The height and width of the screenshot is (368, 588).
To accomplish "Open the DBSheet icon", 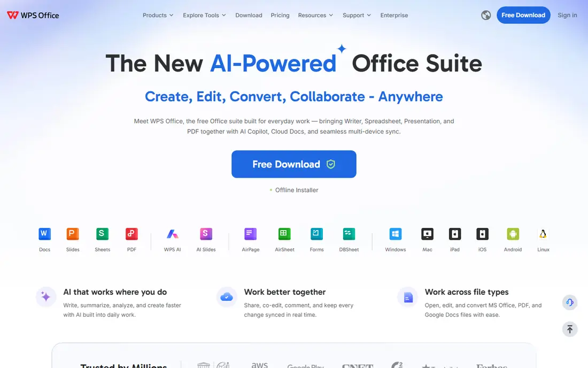I will pos(349,234).
